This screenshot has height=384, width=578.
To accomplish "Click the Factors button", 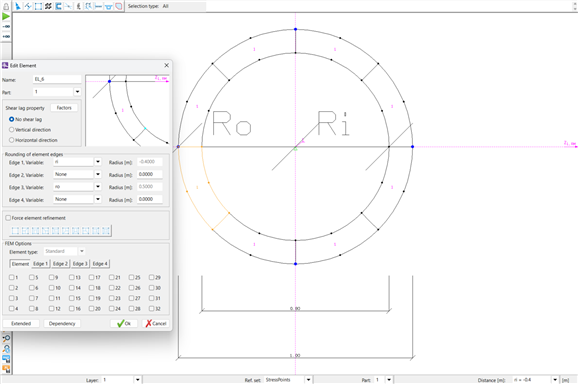I will (64, 108).
